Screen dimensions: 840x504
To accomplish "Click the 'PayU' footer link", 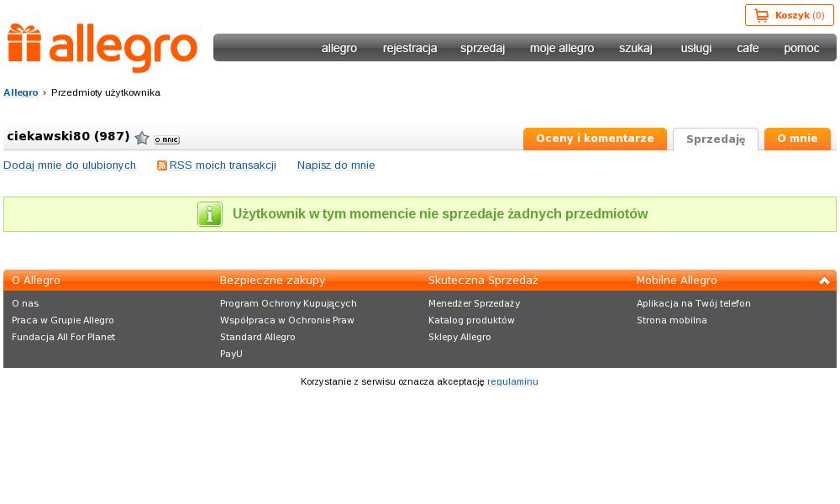I will coord(231,354).
